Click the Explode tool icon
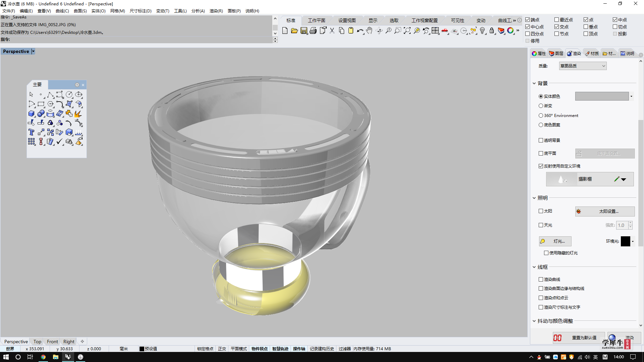Viewport: 644px width, 362px height. click(78, 114)
